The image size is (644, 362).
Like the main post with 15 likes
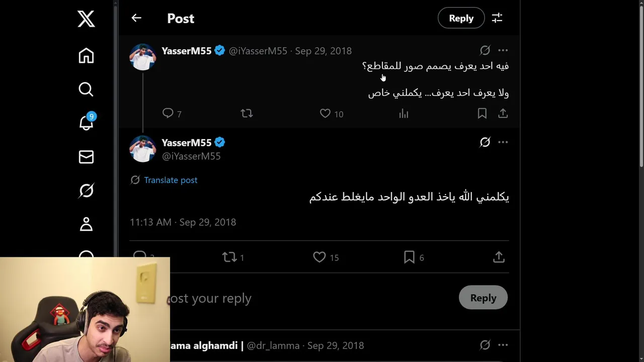326,257
